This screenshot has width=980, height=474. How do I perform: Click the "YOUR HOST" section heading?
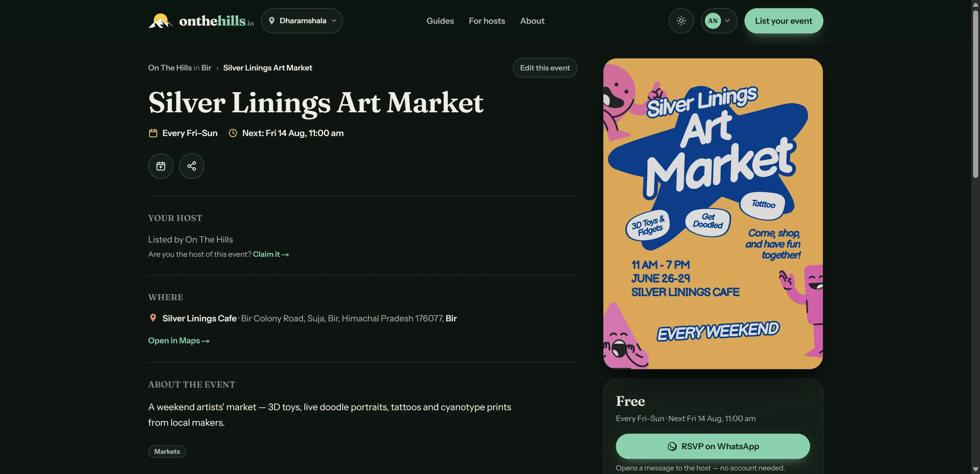(175, 218)
